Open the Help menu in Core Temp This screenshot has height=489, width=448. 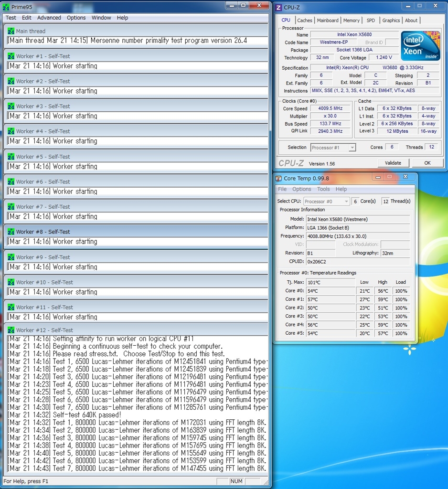[341, 189]
